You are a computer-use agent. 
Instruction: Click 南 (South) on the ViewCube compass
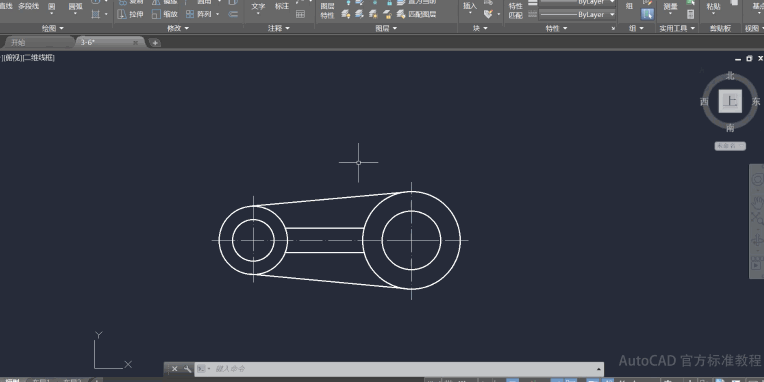point(730,128)
